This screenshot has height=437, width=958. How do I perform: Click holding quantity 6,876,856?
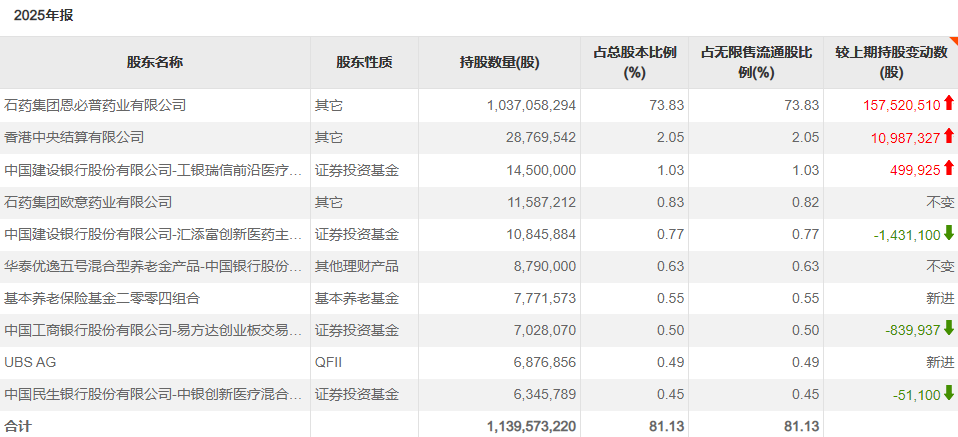(544, 362)
